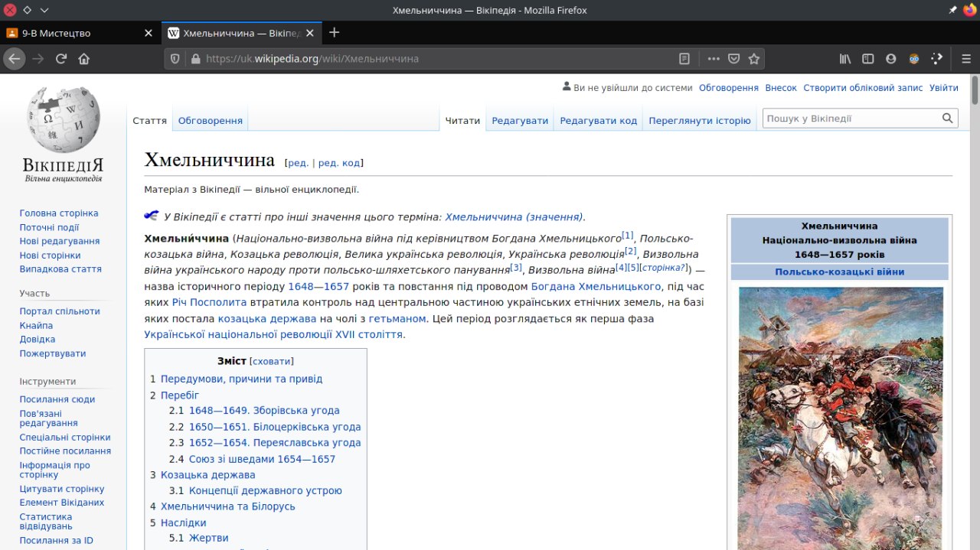This screenshot has height=550, width=980.
Task: Open the page actions three-dot menu
Action: (714, 58)
